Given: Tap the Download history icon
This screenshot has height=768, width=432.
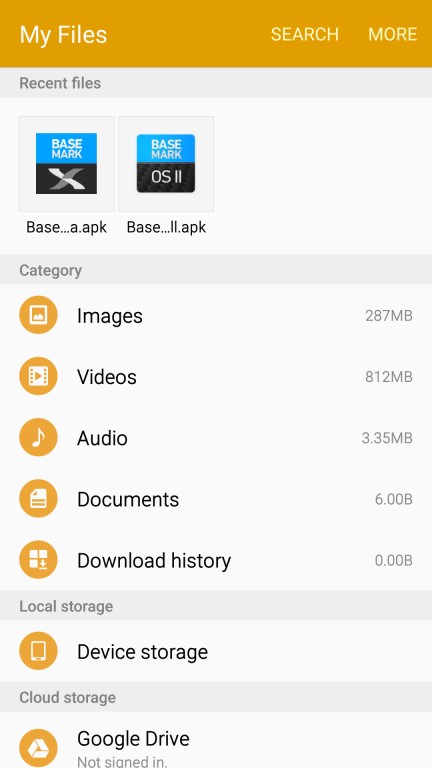Looking at the screenshot, I should (38, 560).
